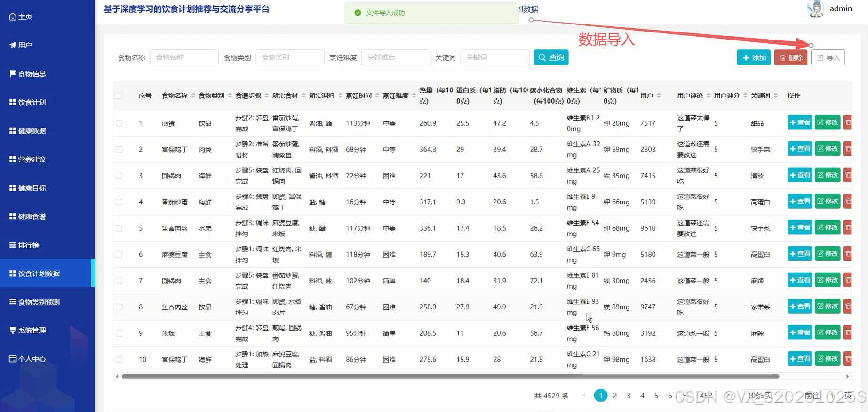Click the 饮食计划数据 grid icon

point(13,274)
